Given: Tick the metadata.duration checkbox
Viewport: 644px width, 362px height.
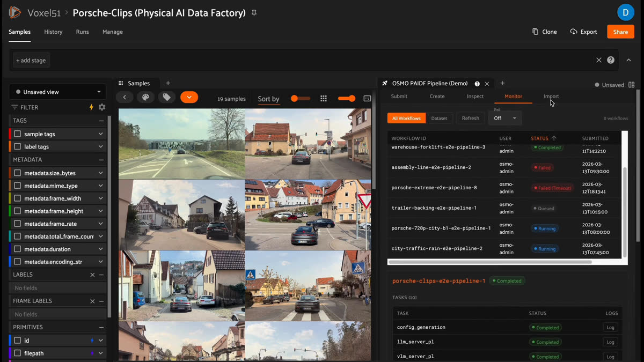Looking at the screenshot, I should (x=18, y=249).
